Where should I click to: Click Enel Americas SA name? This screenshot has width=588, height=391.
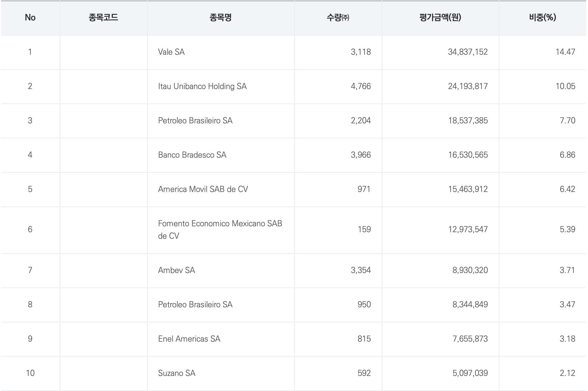(x=189, y=339)
